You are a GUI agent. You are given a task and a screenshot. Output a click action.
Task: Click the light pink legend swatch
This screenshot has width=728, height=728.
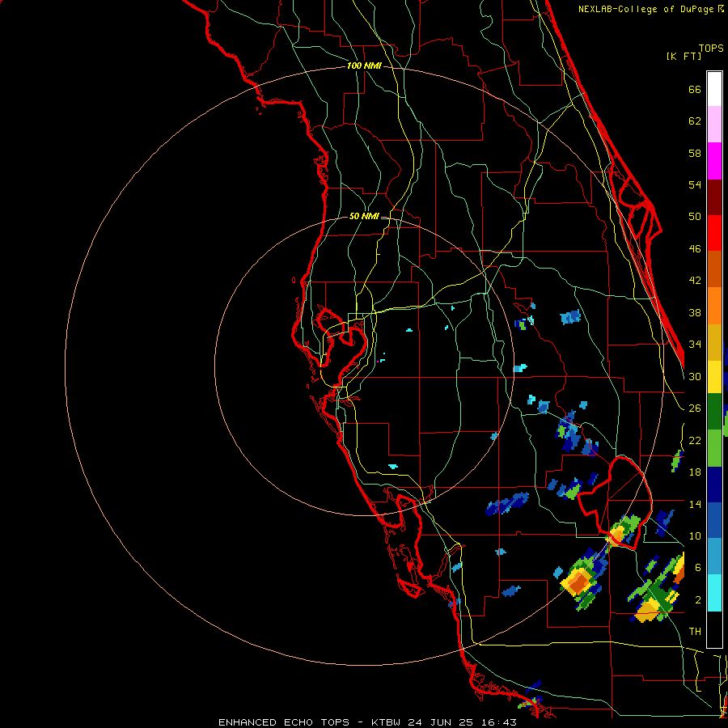[714, 125]
